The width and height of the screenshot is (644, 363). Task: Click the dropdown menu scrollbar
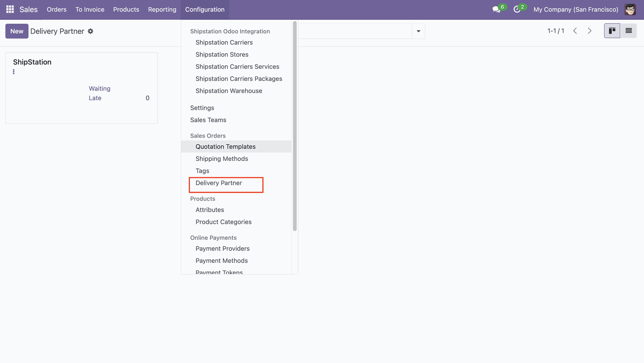pyautogui.click(x=294, y=126)
